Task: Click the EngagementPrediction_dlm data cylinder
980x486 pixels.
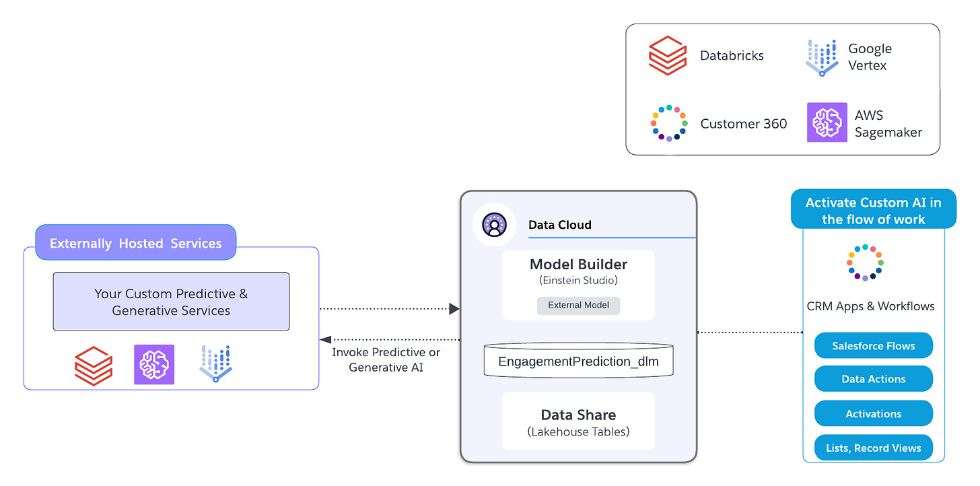Action: click(x=578, y=360)
